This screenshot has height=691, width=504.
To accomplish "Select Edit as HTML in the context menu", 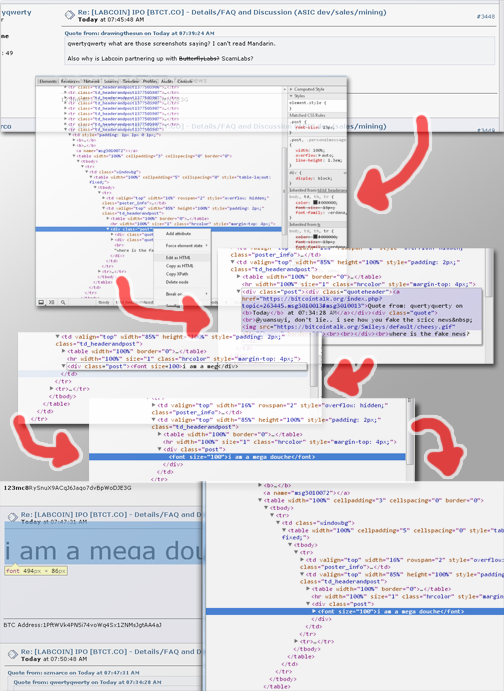I will pos(182,257).
